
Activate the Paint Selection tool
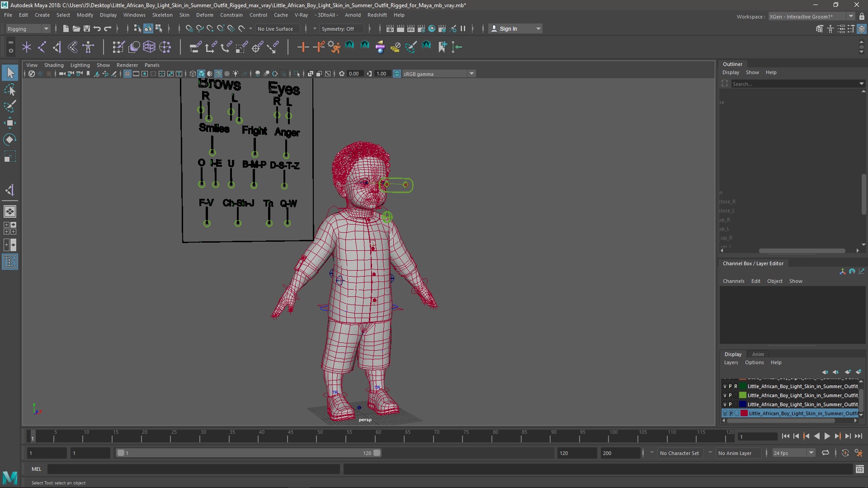click(x=10, y=106)
